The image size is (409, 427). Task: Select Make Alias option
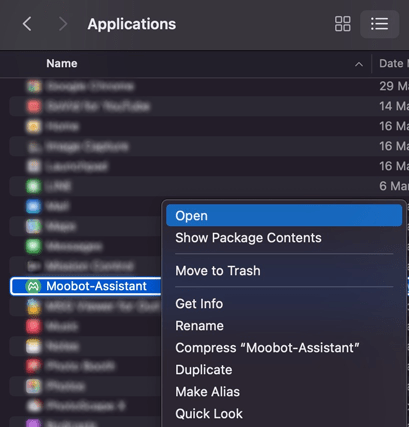[207, 392]
